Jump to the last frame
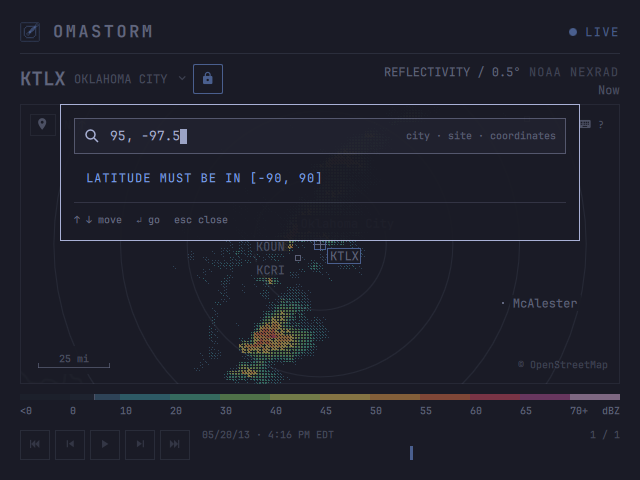 [175, 444]
